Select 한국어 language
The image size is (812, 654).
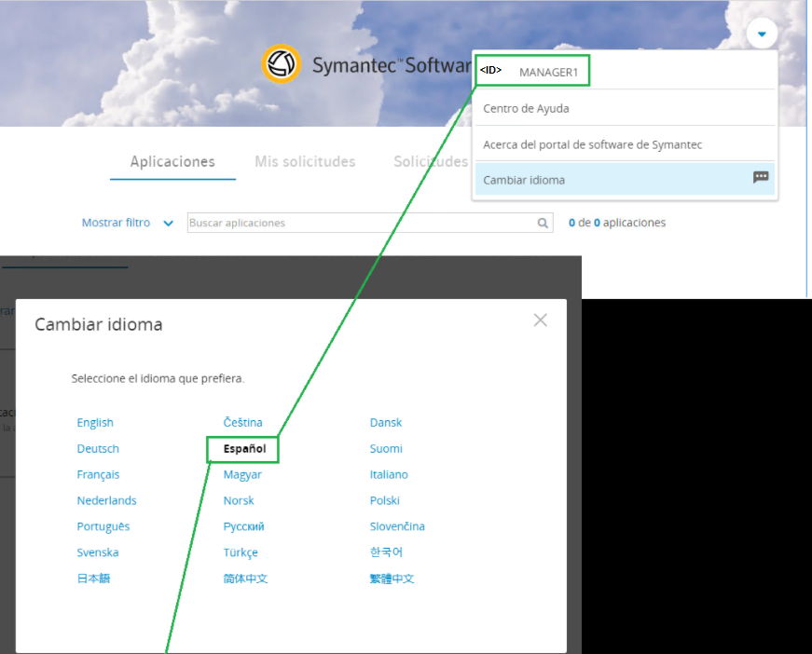386,552
